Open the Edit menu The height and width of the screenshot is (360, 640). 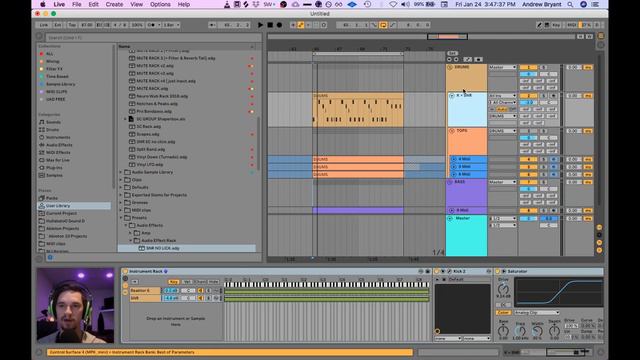pos(93,4)
